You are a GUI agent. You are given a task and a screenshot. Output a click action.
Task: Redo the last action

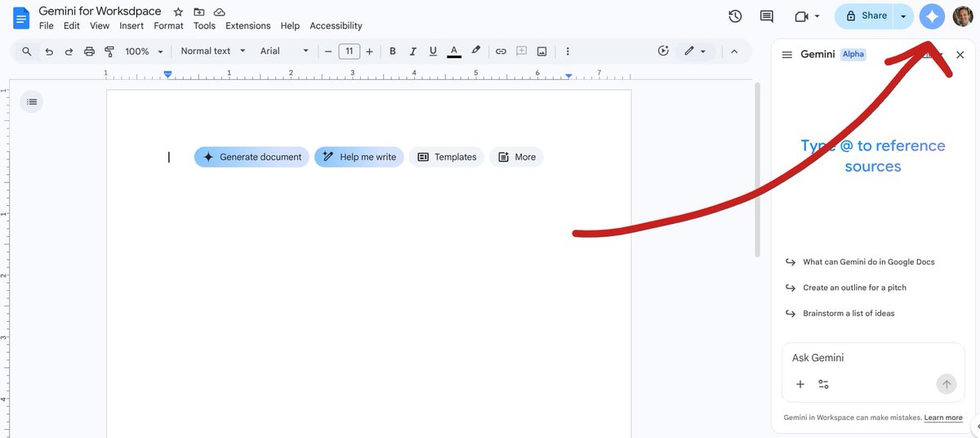[x=69, y=51]
